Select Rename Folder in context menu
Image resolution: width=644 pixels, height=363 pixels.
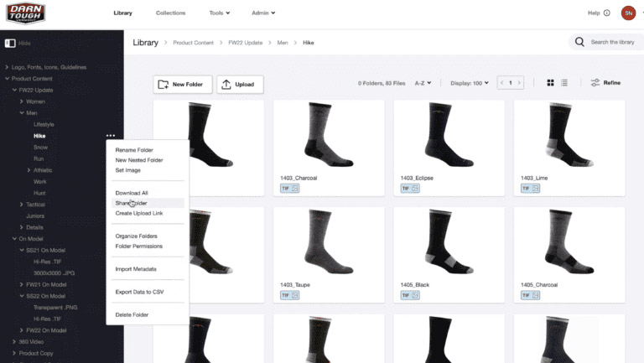pyautogui.click(x=134, y=150)
